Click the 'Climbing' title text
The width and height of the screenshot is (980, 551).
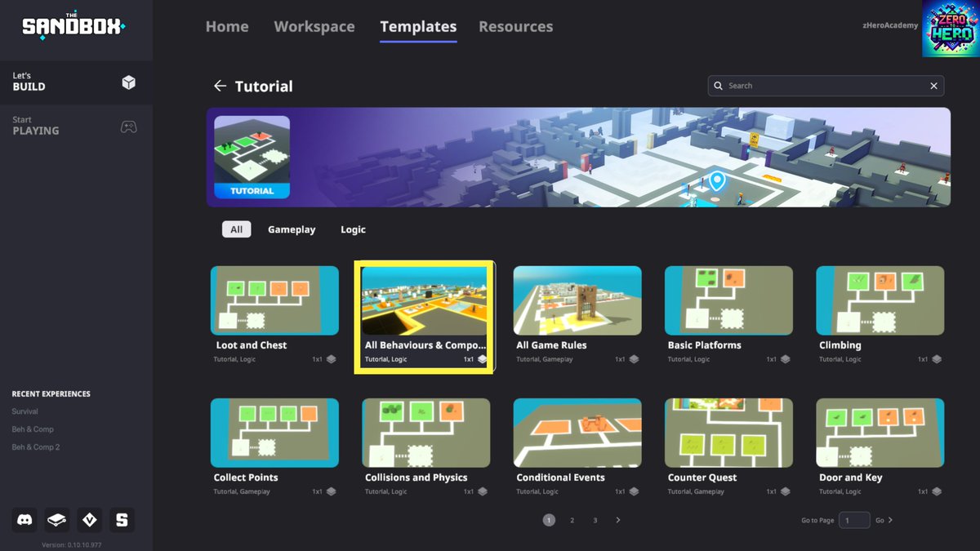[x=840, y=345]
